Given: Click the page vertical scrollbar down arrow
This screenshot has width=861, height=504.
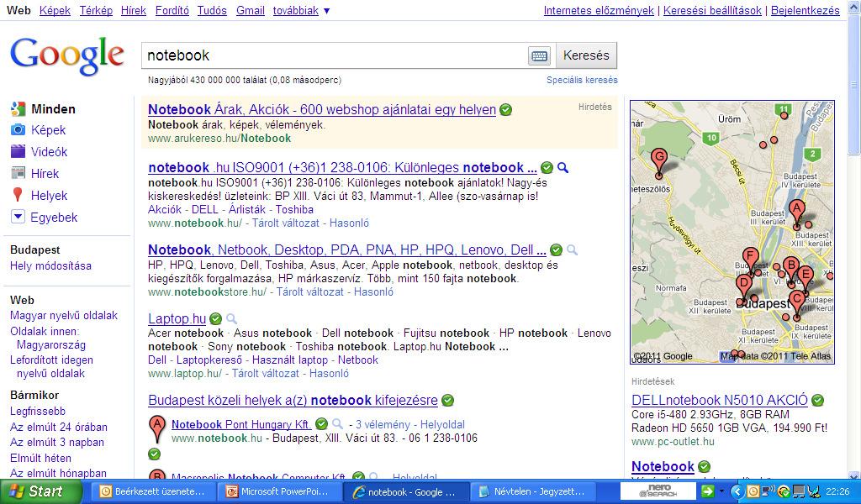Looking at the screenshot, I should pos(854,475).
